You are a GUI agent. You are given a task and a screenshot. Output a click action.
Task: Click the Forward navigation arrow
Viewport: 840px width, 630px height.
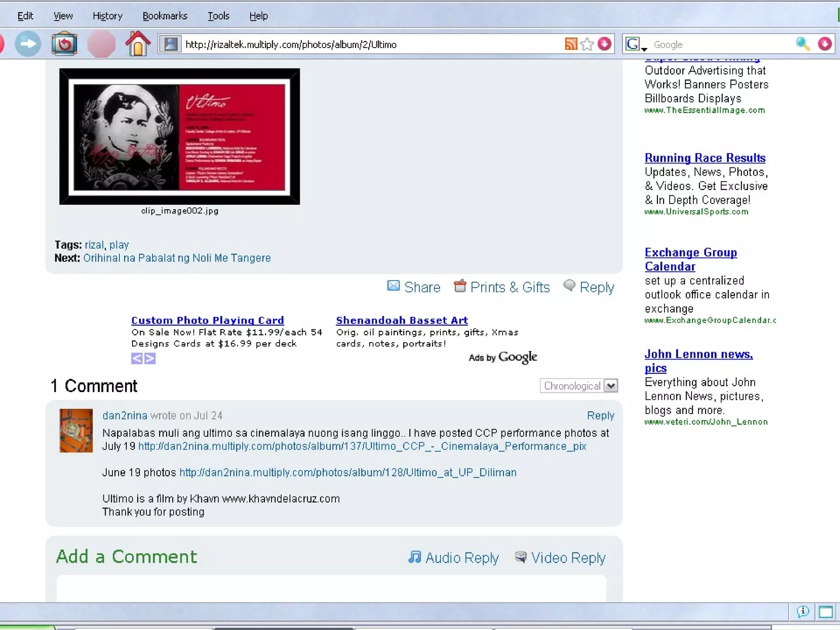pos(28,44)
